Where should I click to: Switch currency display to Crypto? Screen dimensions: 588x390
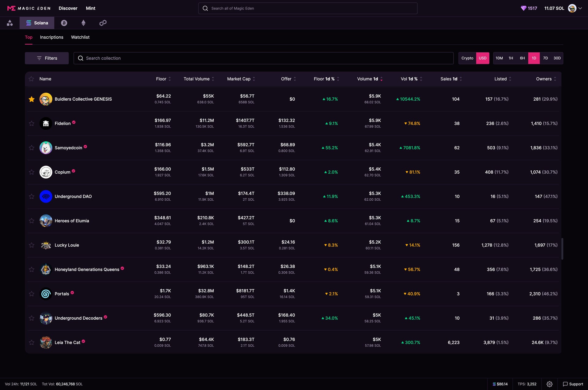pos(467,58)
